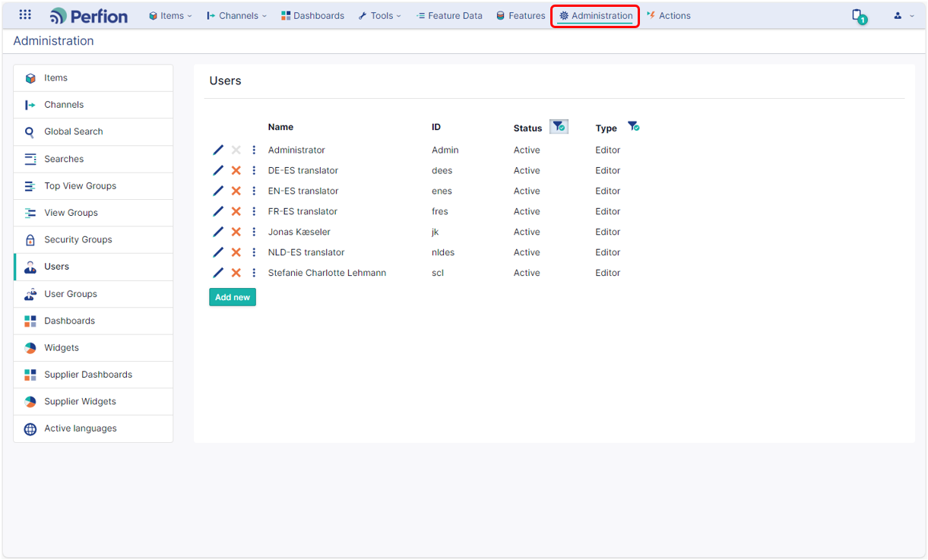Expand the Tools dropdown menu
The image size is (928, 560).
tap(380, 15)
